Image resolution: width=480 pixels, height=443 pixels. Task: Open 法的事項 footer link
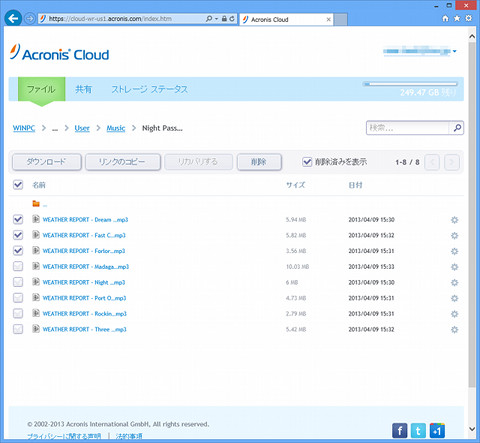coord(129,436)
